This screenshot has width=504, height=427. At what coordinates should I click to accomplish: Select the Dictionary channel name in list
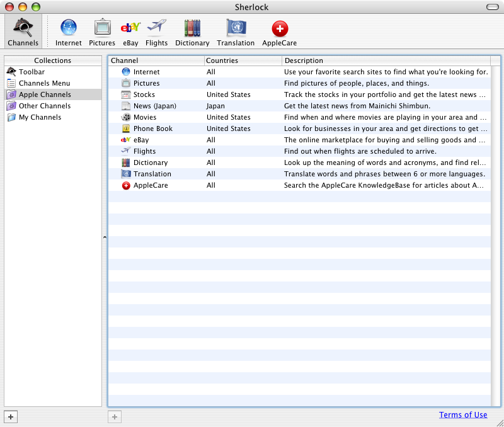(151, 162)
